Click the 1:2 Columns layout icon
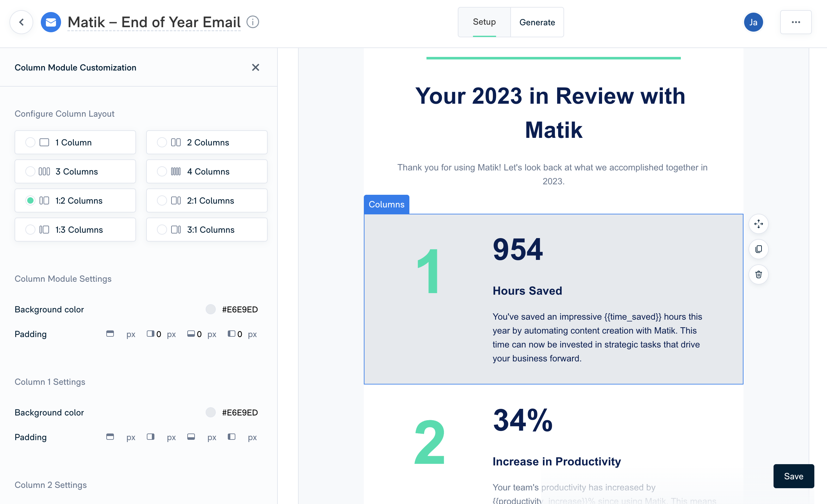The width and height of the screenshot is (827, 504). (44, 200)
